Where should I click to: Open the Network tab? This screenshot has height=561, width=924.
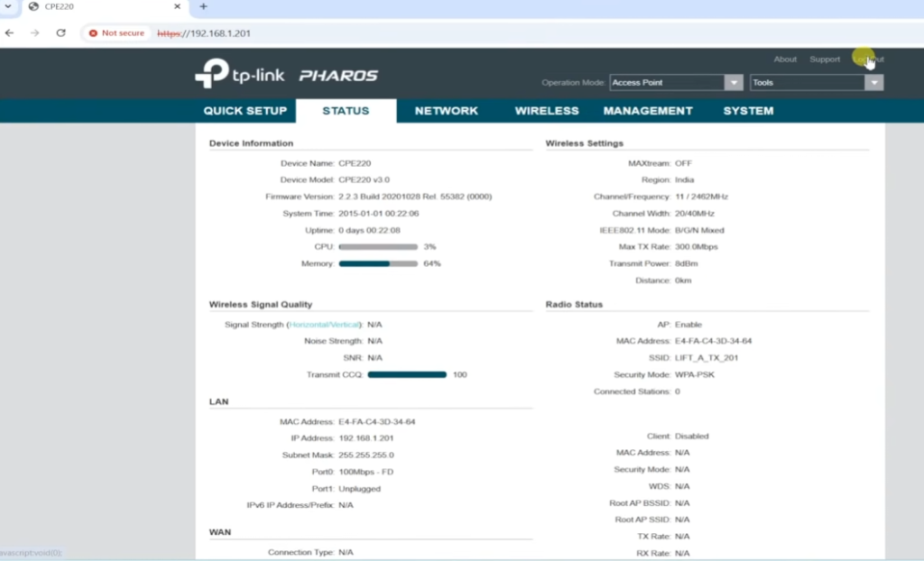tap(446, 111)
